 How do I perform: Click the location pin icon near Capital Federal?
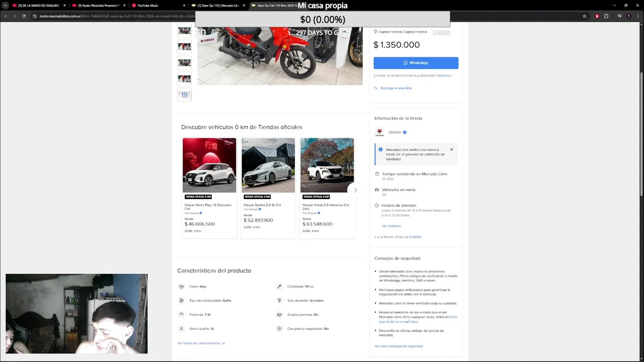coord(375,32)
